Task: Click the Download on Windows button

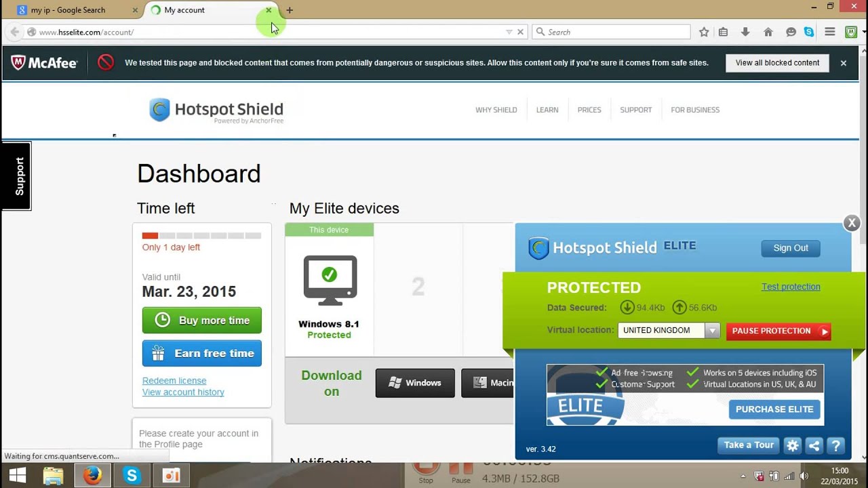Action: pyautogui.click(x=415, y=383)
